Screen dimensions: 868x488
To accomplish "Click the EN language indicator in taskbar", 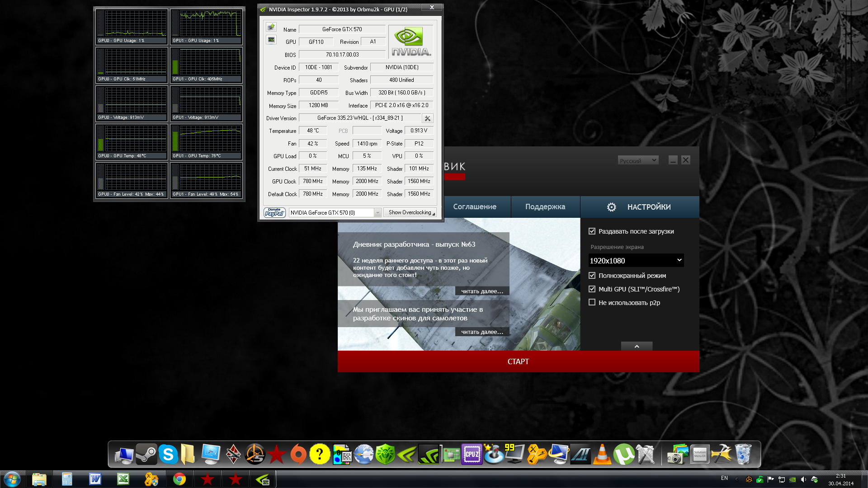I will coord(724,478).
